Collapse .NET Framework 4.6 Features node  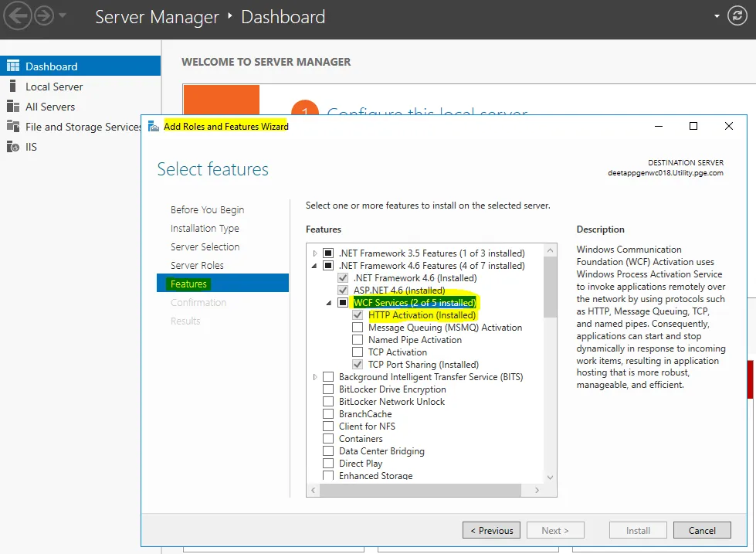coord(314,266)
